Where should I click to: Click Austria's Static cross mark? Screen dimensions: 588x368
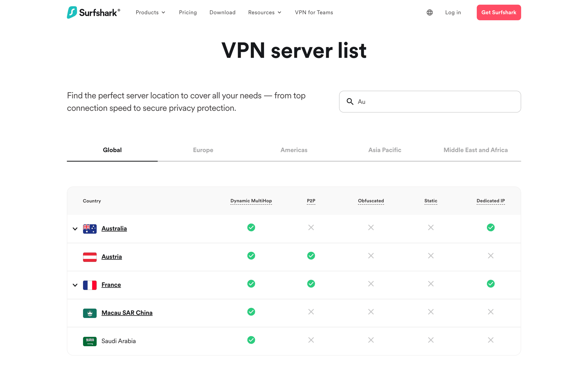(x=431, y=256)
